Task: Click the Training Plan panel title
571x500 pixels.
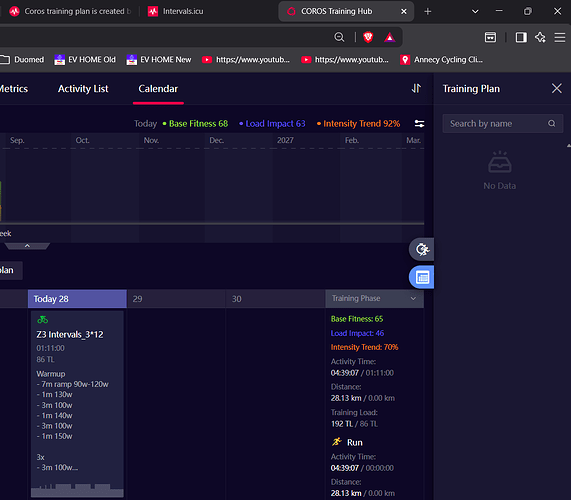Action: (471, 89)
